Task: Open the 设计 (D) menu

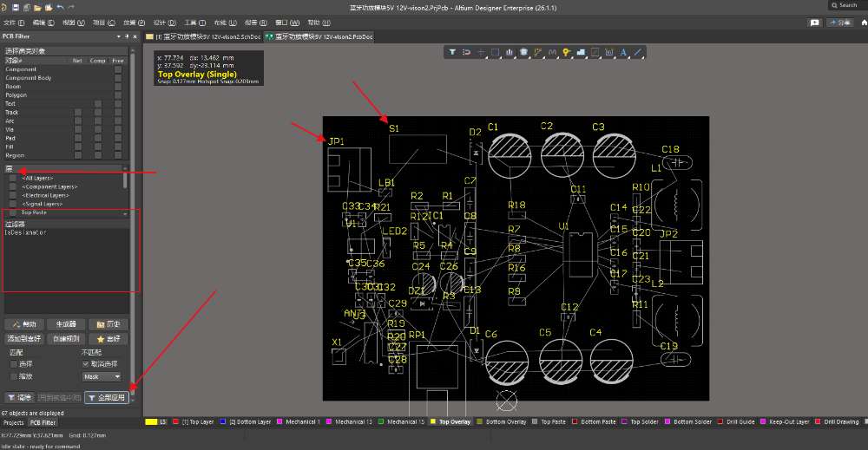Action: [x=164, y=23]
